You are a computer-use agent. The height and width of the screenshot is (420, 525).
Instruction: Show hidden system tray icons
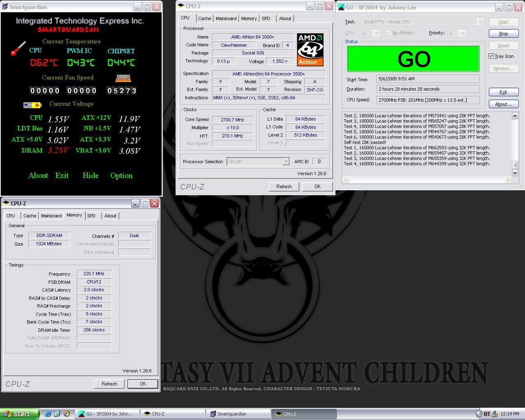[x=479, y=414]
